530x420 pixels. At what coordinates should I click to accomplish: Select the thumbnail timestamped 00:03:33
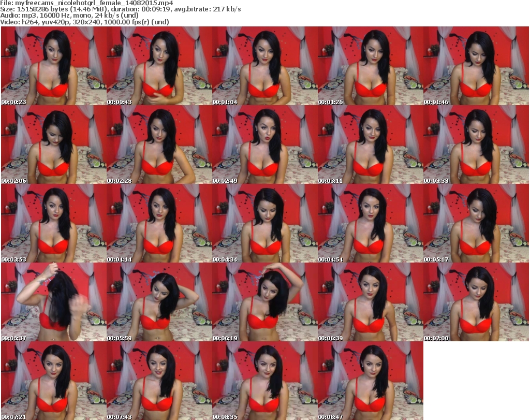pyautogui.click(x=476, y=144)
